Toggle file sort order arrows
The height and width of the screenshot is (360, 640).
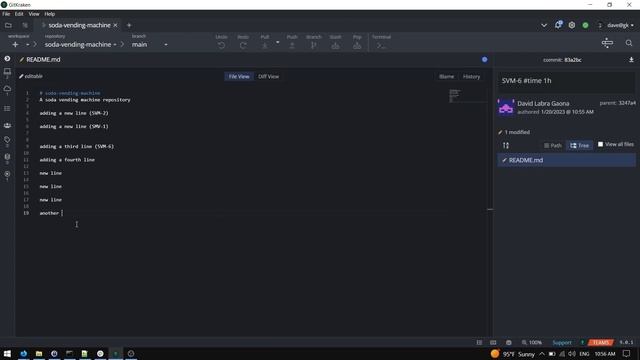[506, 145]
